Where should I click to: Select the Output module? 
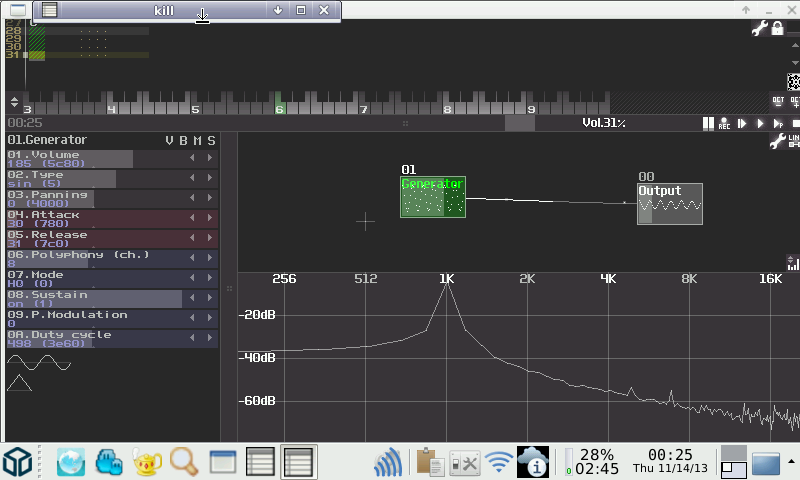coord(669,203)
